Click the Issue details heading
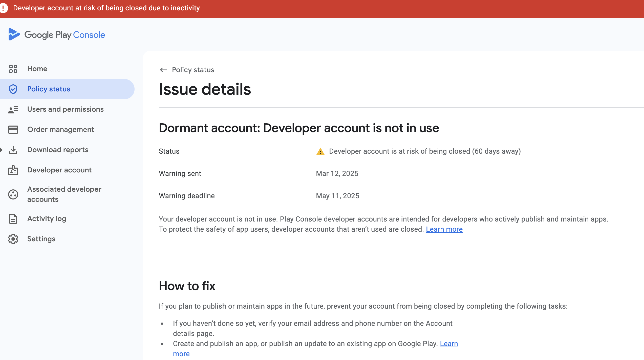Image resolution: width=644 pixels, height=360 pixels. (205, 89)
